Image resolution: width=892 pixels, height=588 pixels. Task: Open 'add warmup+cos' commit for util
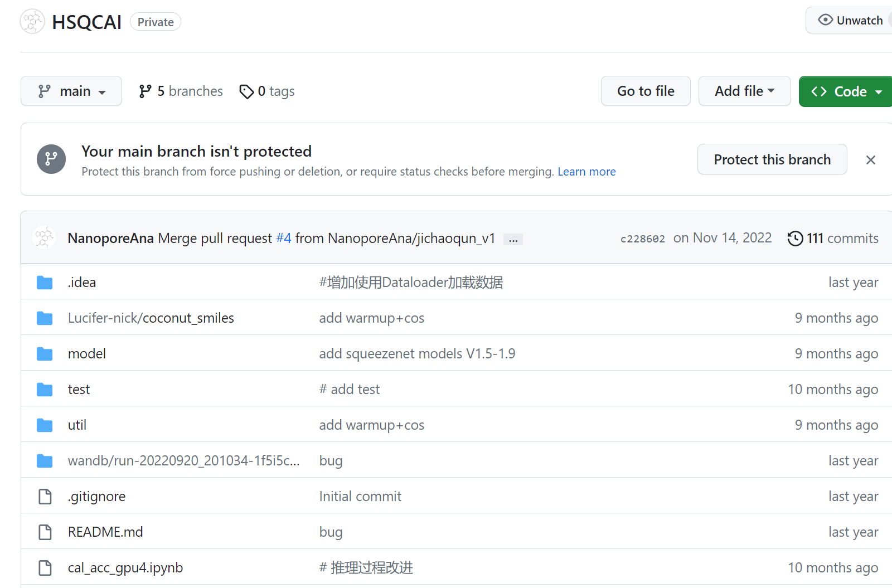372,425
